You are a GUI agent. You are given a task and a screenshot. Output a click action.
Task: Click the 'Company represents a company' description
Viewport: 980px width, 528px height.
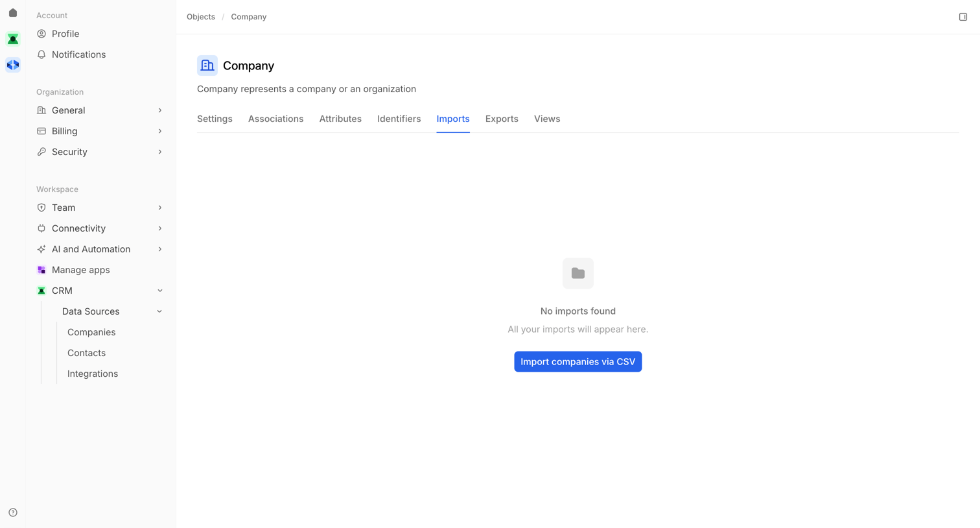pos(307,89)
